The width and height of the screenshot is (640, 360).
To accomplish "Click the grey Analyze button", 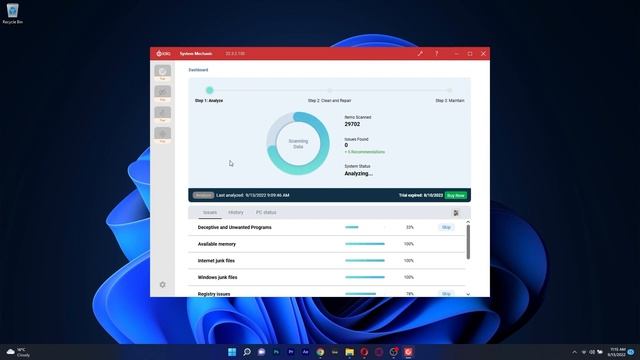I will coord(203,196).
